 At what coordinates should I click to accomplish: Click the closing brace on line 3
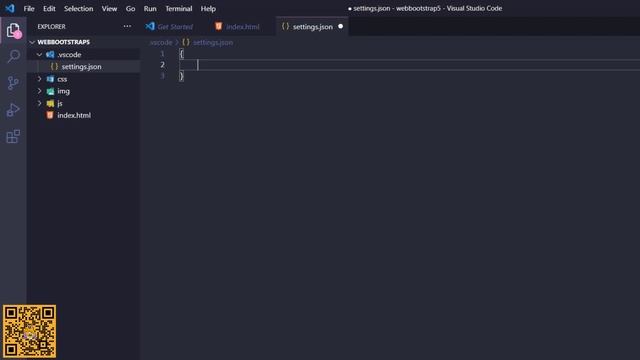pyautogui.click(x=182, y=76)
